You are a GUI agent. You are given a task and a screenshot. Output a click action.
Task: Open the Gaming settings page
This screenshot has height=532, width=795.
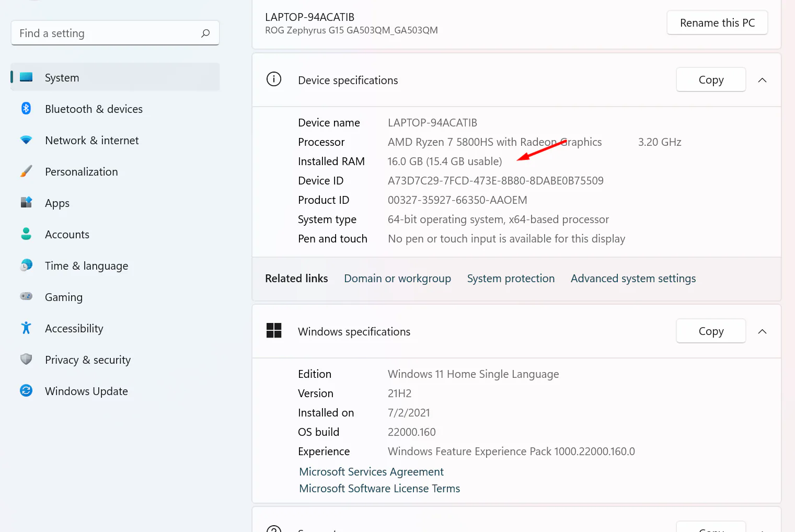pos(115,297)
